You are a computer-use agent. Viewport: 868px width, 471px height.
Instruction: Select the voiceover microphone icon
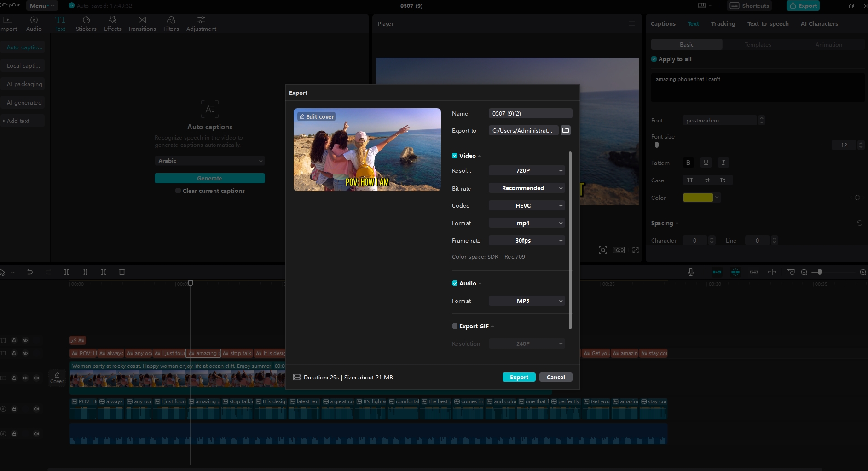(x=690, y=272)
